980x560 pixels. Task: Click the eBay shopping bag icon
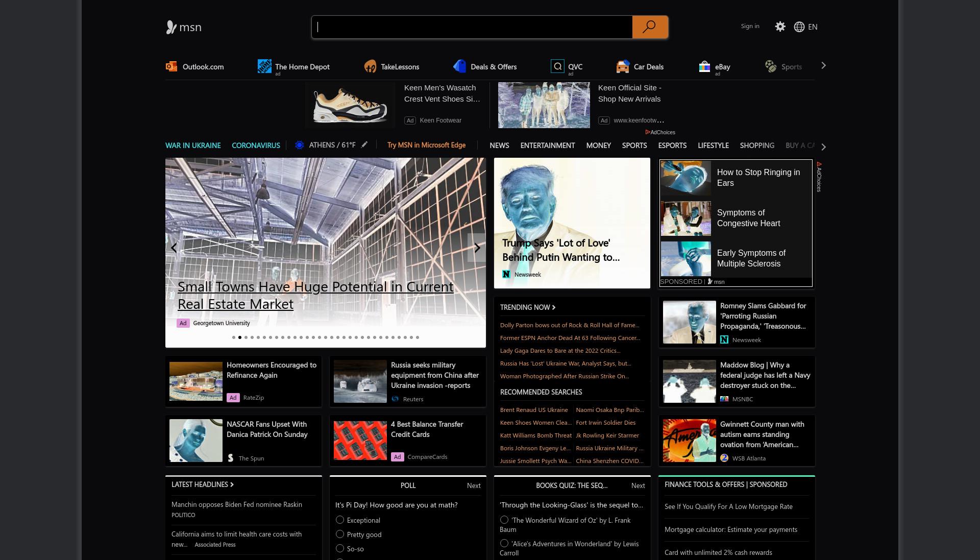pos(704,66)
